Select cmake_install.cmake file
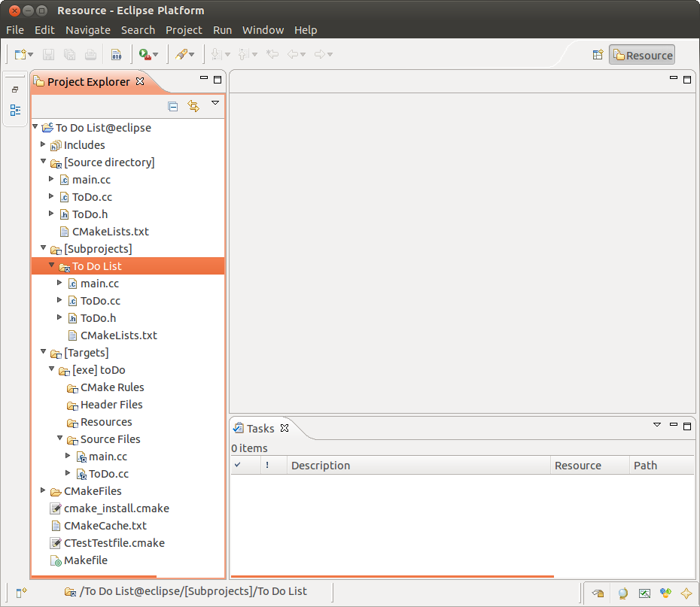The width and height of the screenshot is (700, 607). pyautogui.click(x=116, y=508)
